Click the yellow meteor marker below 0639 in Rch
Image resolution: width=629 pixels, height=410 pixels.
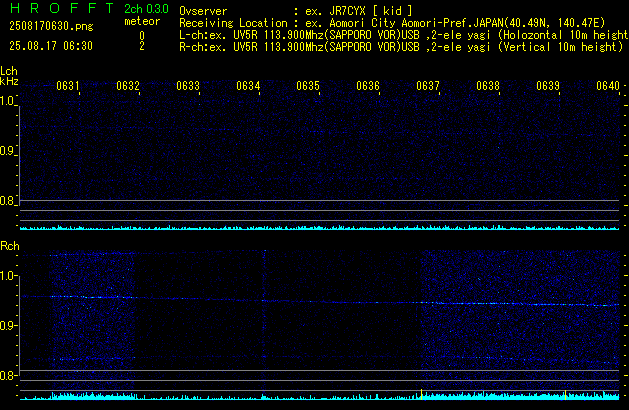click(566, 395)
